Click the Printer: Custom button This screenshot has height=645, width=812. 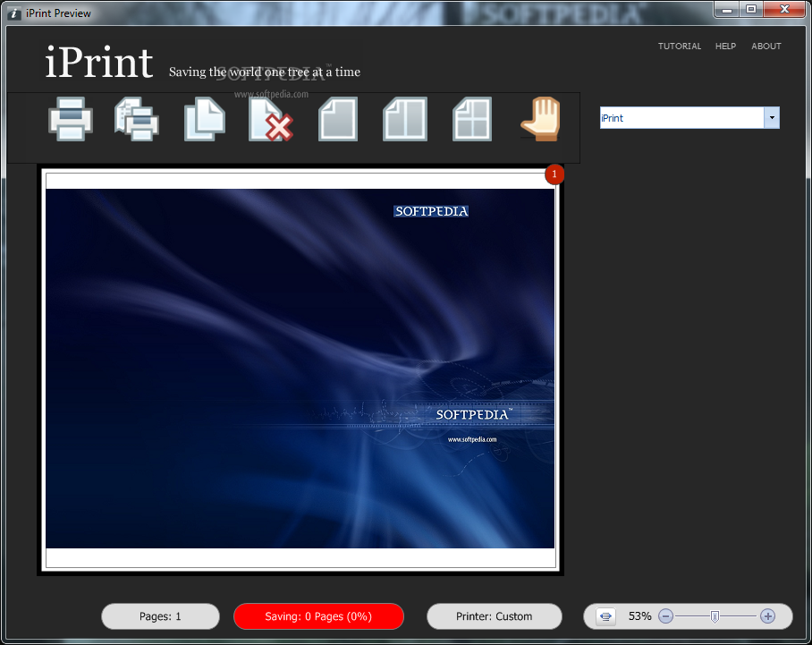(x=494, y=616)
